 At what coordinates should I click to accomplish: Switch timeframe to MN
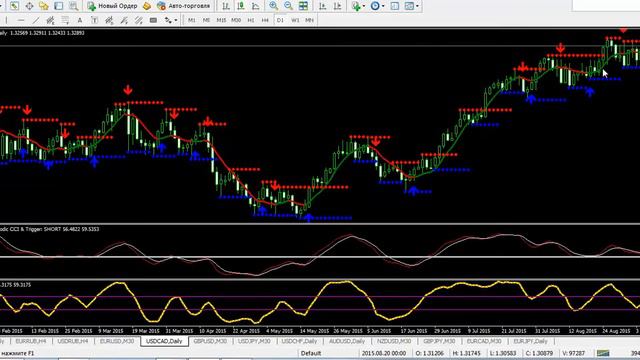tap(309, 20)
